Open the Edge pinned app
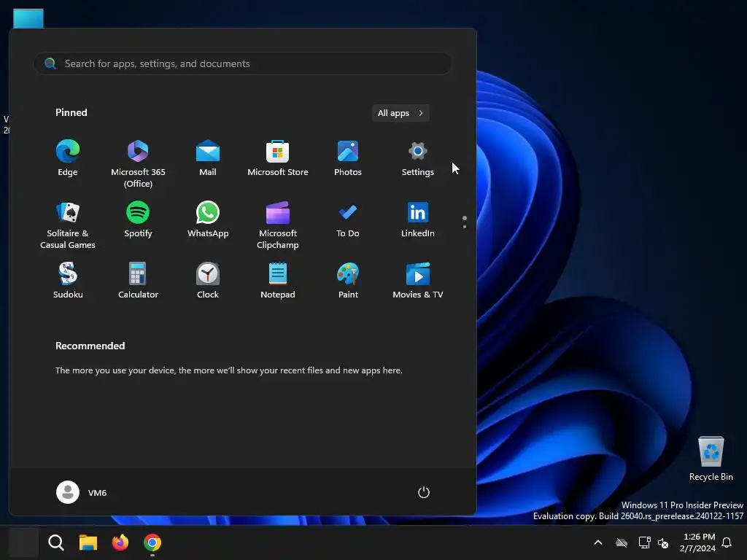747x560 pixels. 68,159
